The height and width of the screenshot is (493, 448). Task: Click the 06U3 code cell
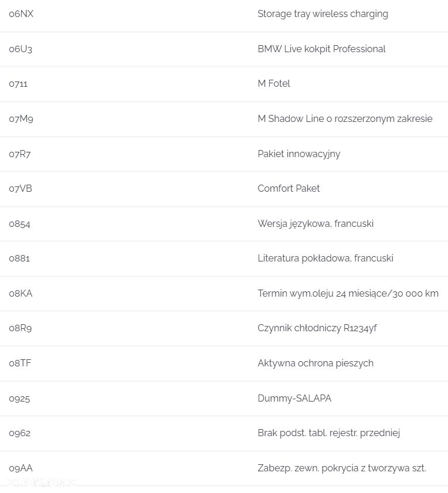pyautogui.click(x=21, y=49)
